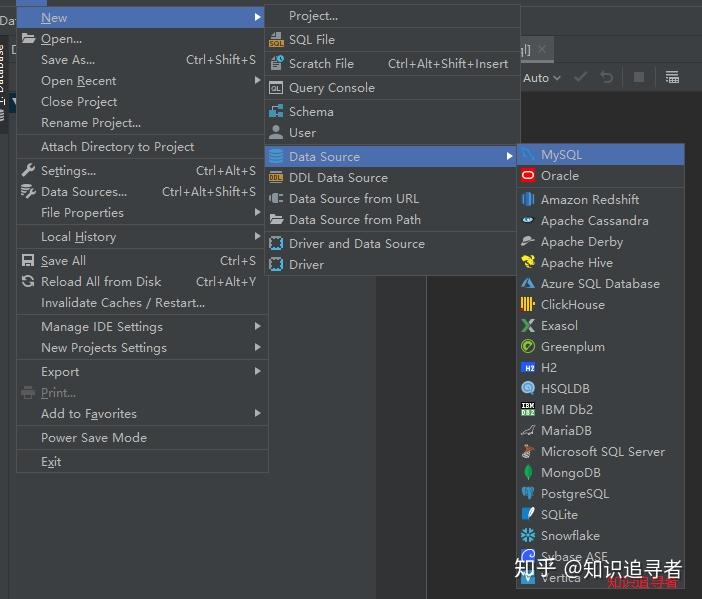Click the Apache Hive bee icon
This screenshot has height=599, width=702.
point(528,262)
